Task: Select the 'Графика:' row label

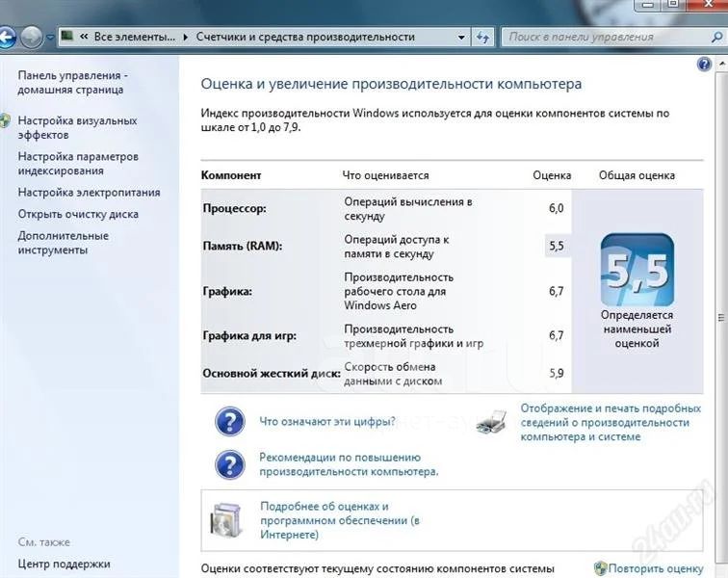Action: [x=227, y=291]
